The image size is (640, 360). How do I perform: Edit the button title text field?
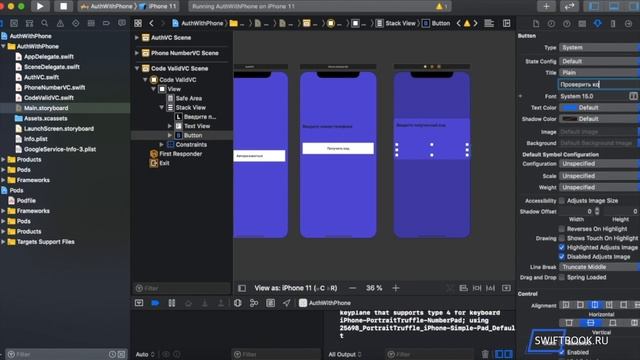coord(599,84)
